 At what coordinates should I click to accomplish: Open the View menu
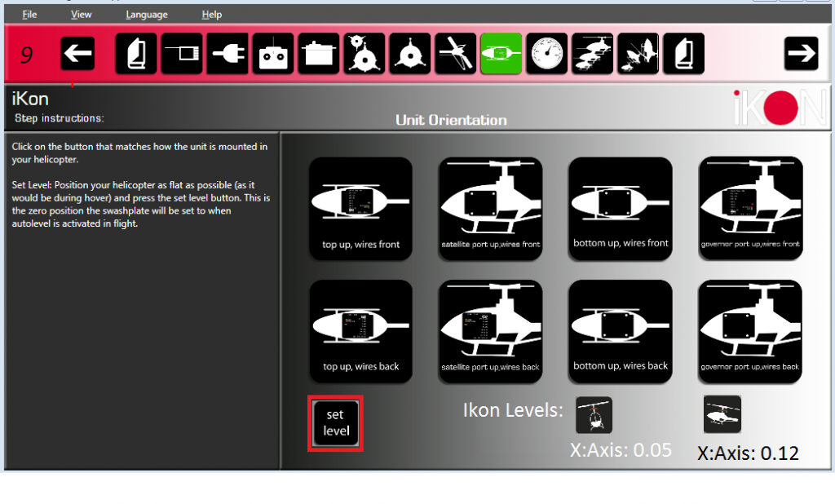[81, 15]
